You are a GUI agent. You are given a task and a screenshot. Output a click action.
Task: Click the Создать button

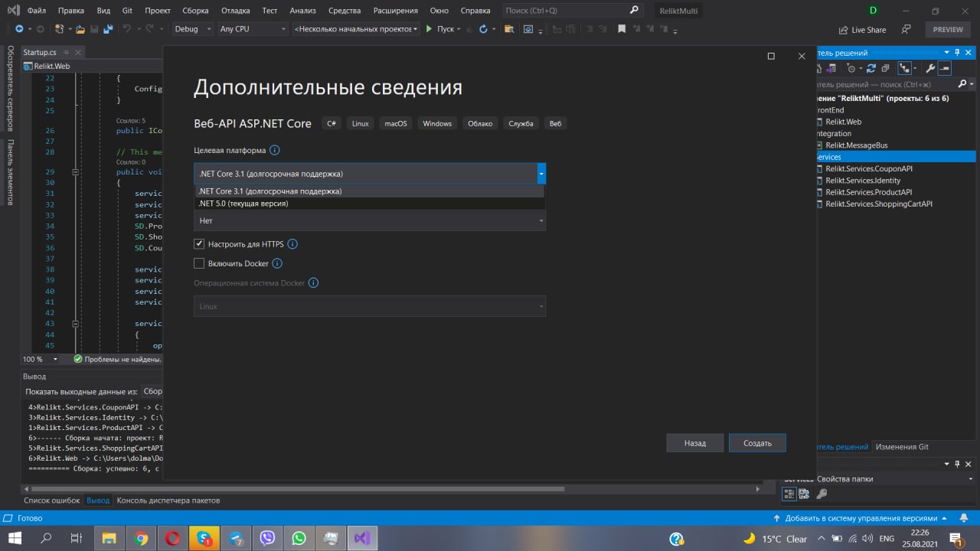757,443
